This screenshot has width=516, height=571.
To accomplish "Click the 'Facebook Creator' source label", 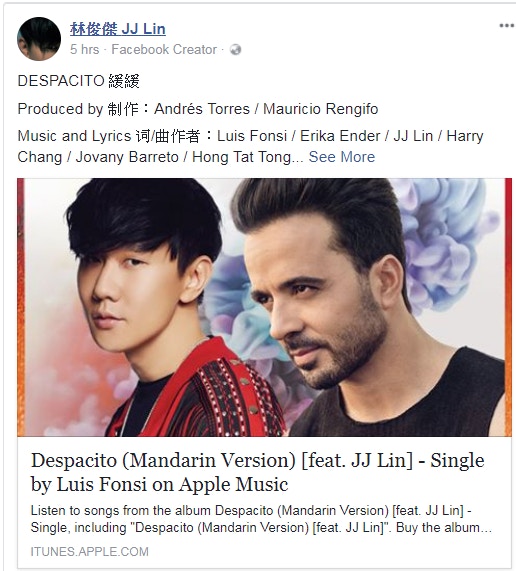I will [x=164, y=50].
